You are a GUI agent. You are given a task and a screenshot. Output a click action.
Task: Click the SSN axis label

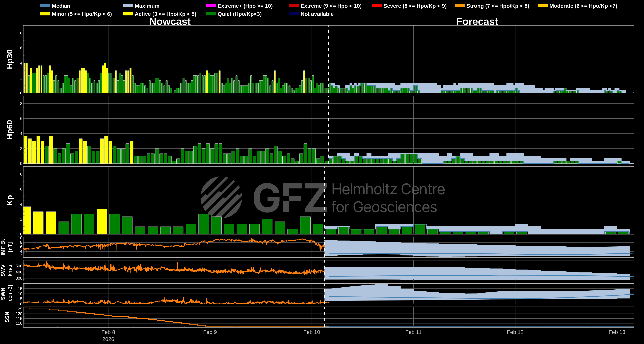(7, 317)
